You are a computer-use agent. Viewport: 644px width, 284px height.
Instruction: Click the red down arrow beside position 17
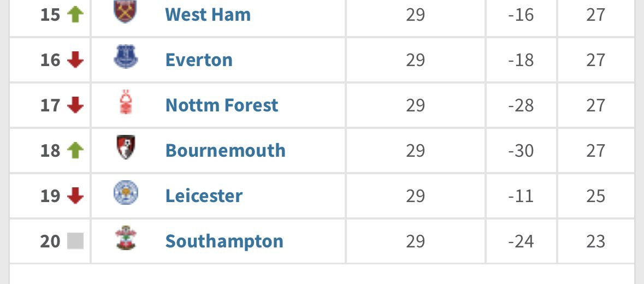pyautogui.click(x=75, y=105)
